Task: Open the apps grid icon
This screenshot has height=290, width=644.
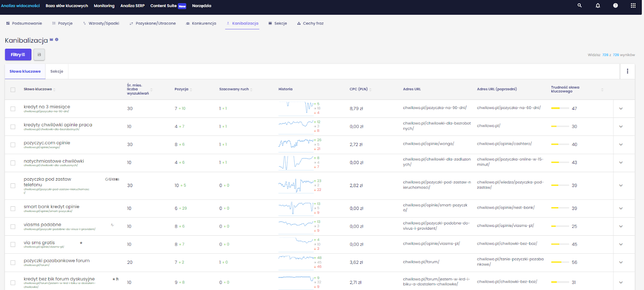Action: [x=633, y=6]
